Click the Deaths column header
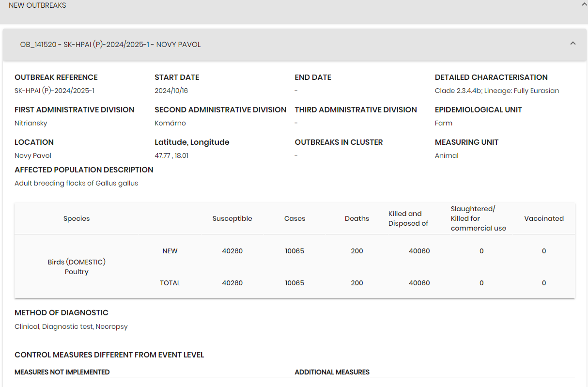The image size is (588, 387). click(357, 218)
